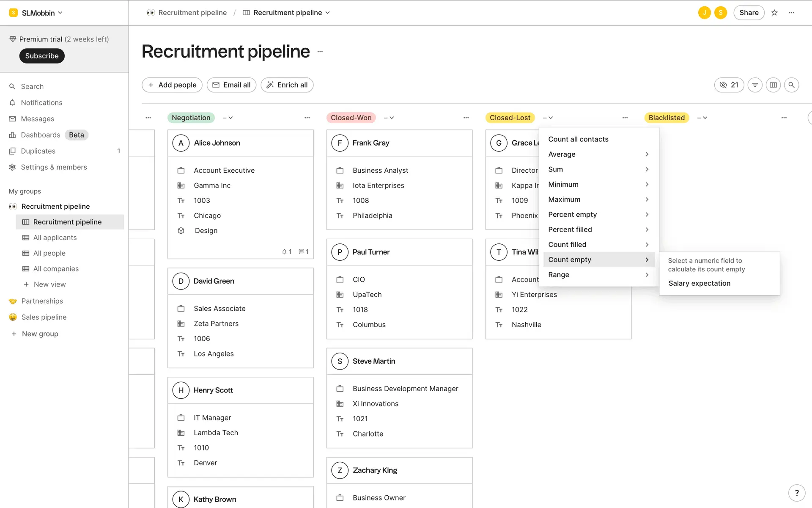Expand the Blacklisted column summary dropdown
812x508 pixels.
[x=702, y=118]
